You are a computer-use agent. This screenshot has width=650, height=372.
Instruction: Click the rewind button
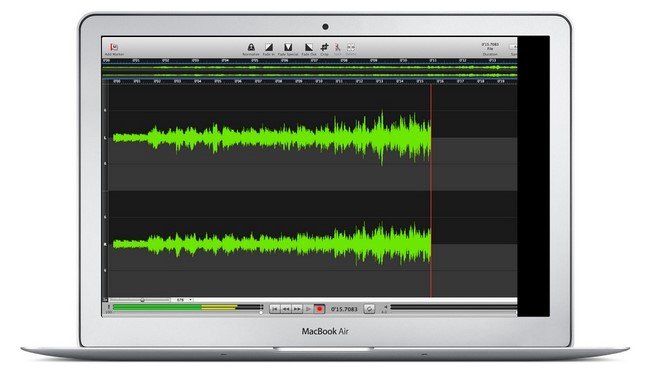click(286, 309)
